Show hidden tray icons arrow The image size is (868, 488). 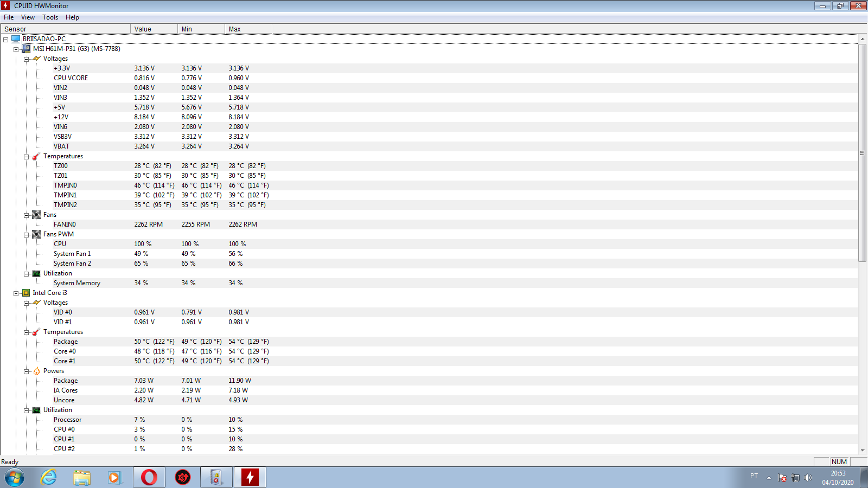769,478
